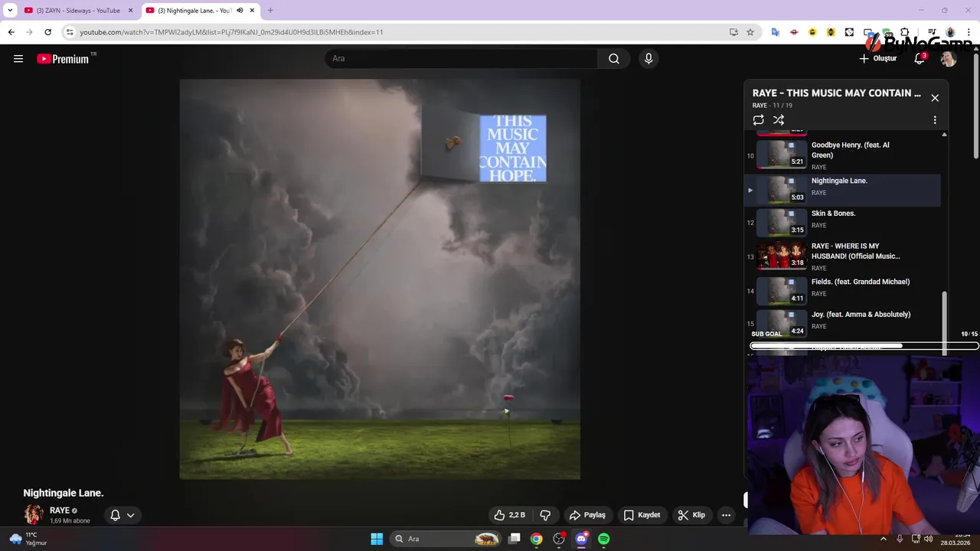The image size is (980, 551).
Task: Open the YouTube account avatar menu
Action: (949, 59)
